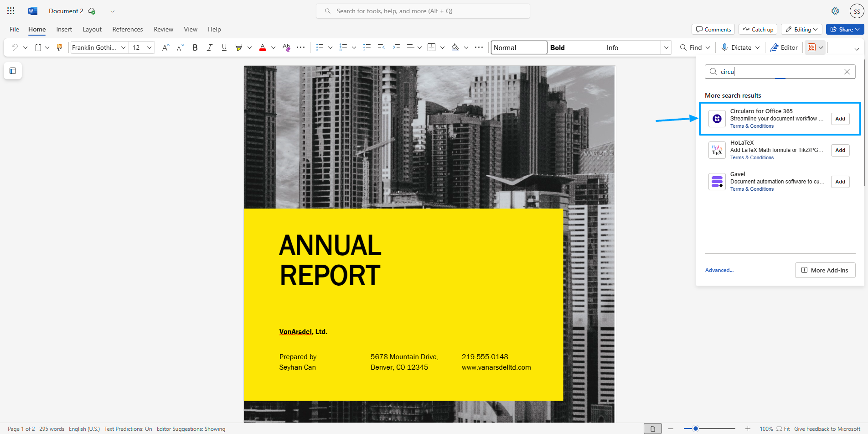Screen dimensions: 868x434
Task: Open the Insert menu
Action: [64, 29]
